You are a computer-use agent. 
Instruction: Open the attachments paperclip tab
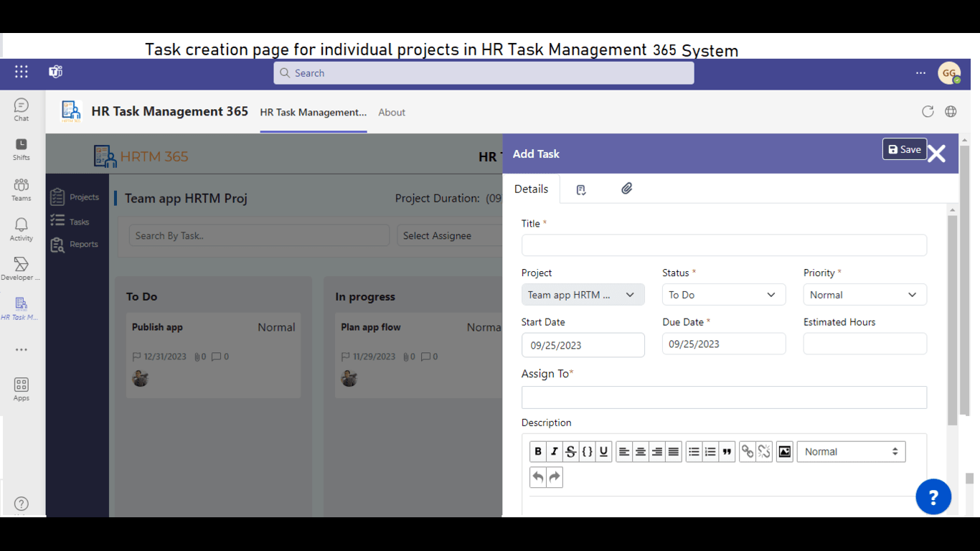click(x=627, y=189)
